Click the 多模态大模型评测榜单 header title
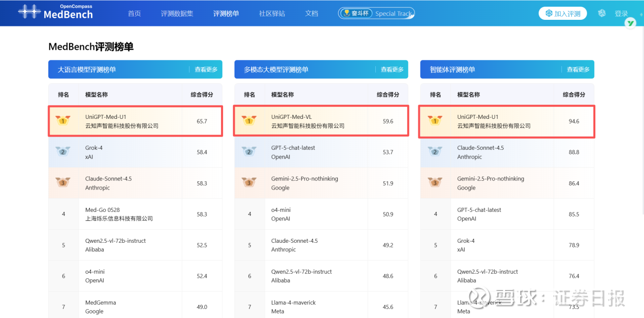Image resolution: width=644 pixels, height=318 pixels. coord(276,70)
